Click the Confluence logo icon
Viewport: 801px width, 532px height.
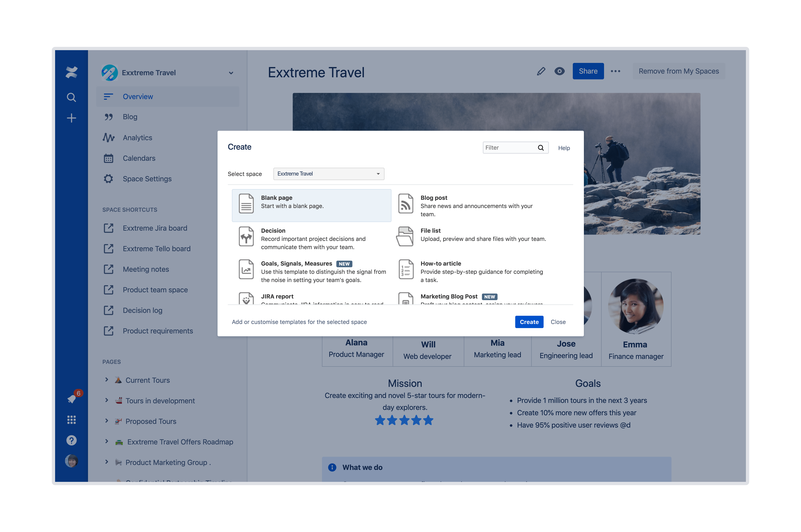[x=71, y=72]
